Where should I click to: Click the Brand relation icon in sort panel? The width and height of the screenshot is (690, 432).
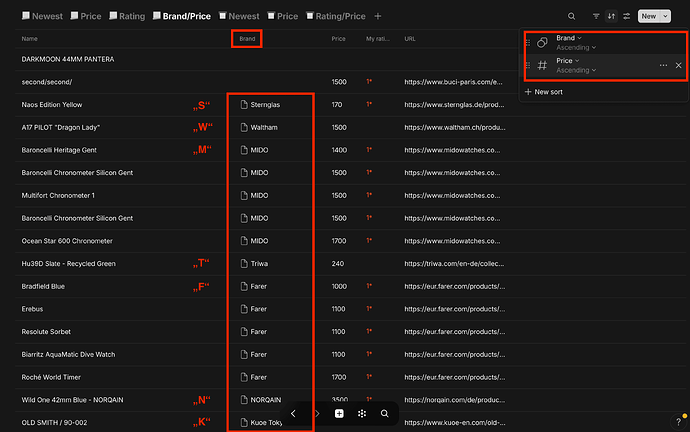[542, 43]
